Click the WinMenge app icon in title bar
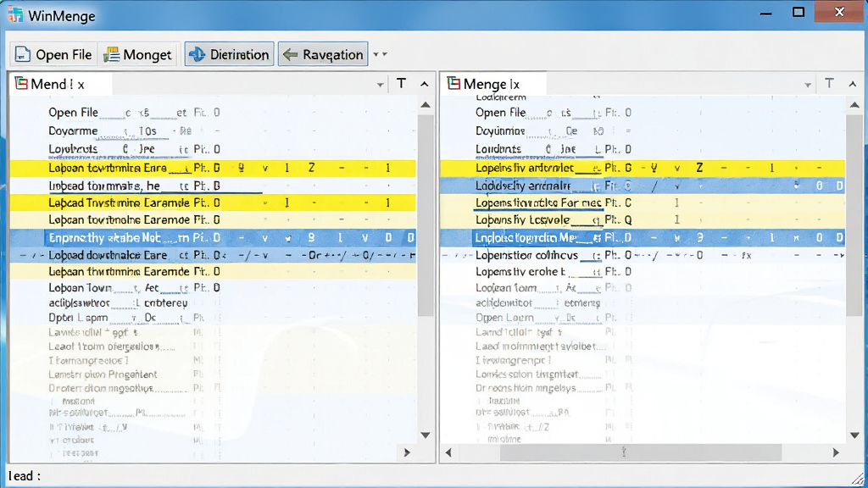Screen dimensions: 868x488 coord(15,15)
